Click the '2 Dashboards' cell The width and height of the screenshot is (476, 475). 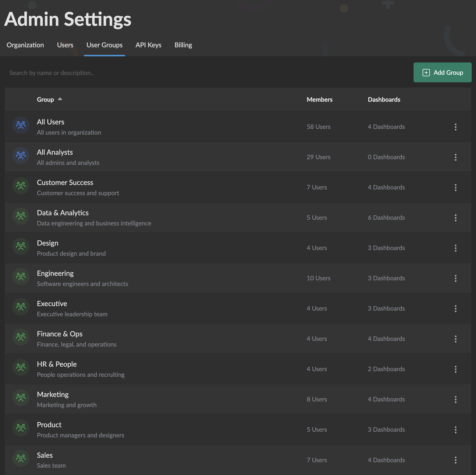pos(386,369)
